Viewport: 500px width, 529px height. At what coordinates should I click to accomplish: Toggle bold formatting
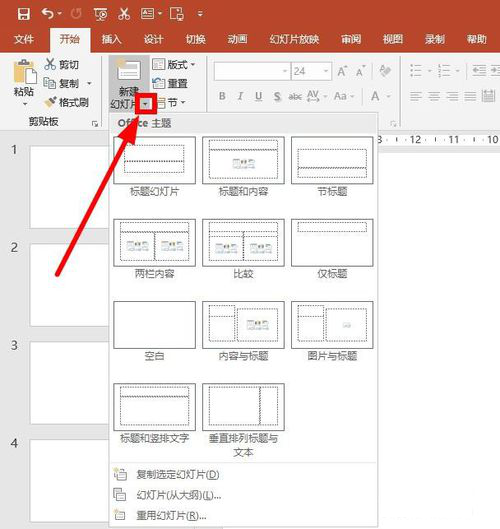pos(222,96)
